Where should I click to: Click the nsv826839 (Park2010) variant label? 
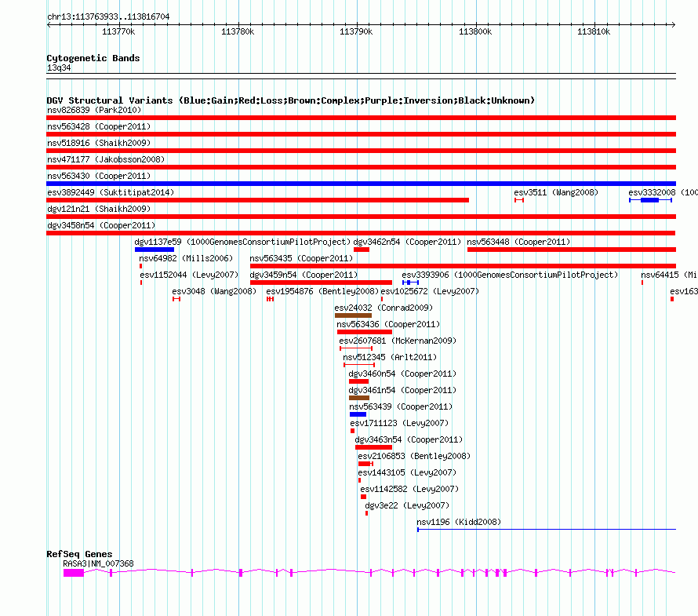(94, 110)
